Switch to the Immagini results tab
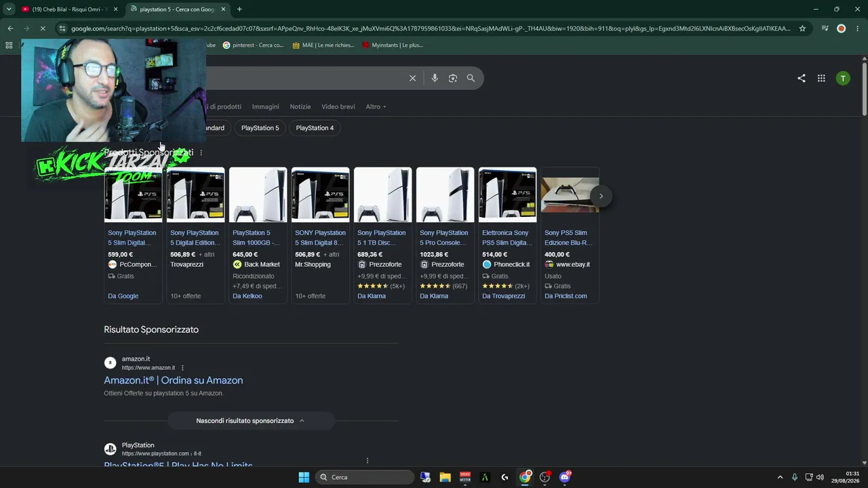The width and height of the screenshot is (868, 488). pyautogui.click(x=265, y=106)
